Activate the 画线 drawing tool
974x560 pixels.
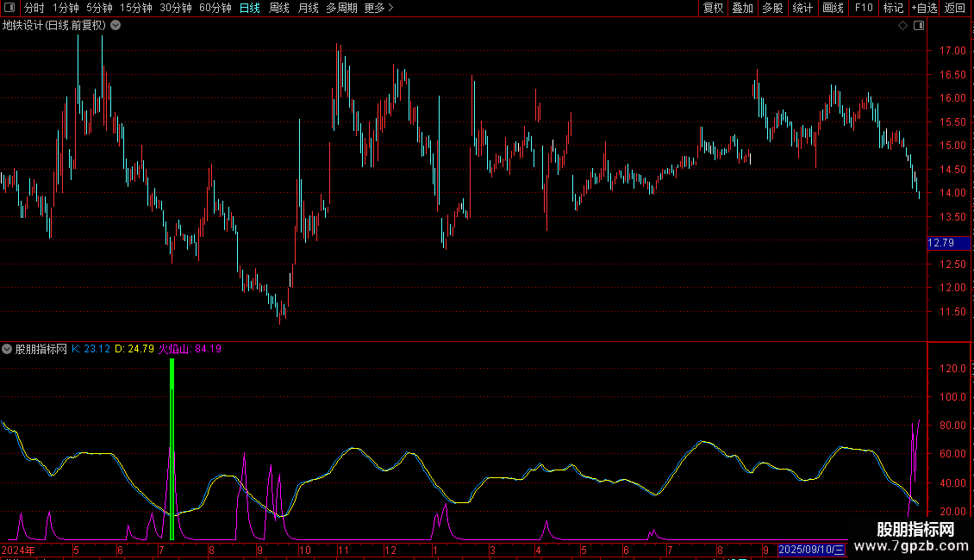(833, 8)
